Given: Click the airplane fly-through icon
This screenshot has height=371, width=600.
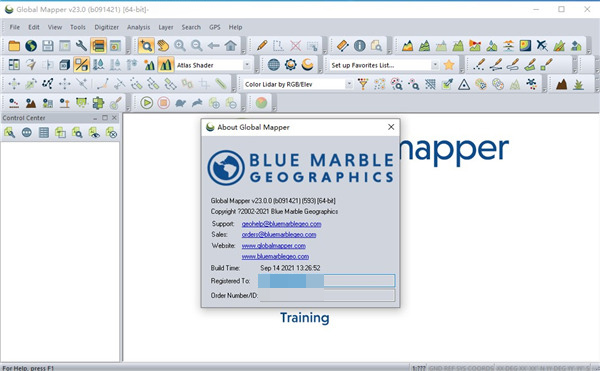Looking at the screenshot, I should (x=542, y=46).
